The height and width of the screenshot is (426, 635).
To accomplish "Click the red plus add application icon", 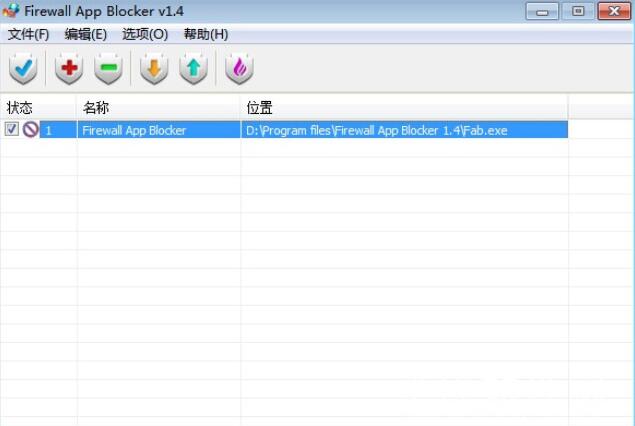I will point(69,68).
